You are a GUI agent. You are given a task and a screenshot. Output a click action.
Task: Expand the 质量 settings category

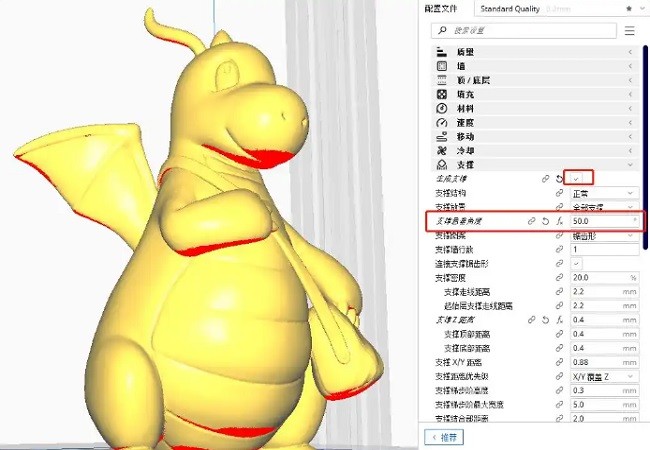point(630,52)
